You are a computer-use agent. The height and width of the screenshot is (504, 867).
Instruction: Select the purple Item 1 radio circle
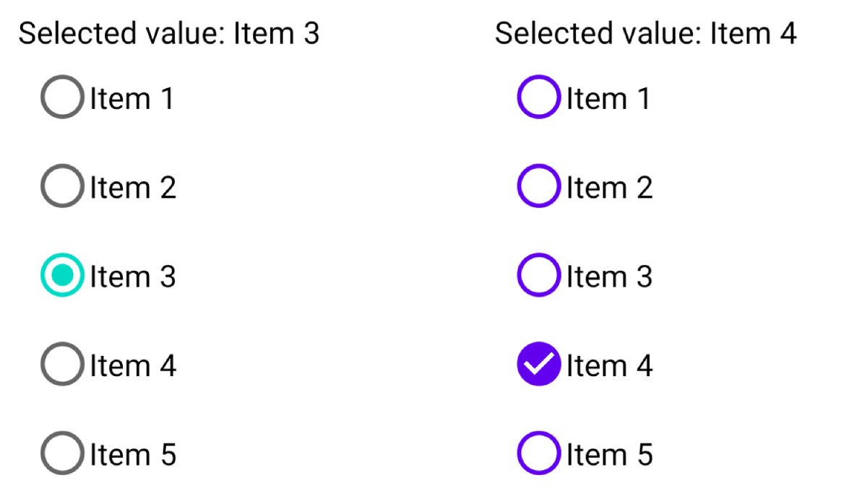pyautogui.click(x=539, y=97)
